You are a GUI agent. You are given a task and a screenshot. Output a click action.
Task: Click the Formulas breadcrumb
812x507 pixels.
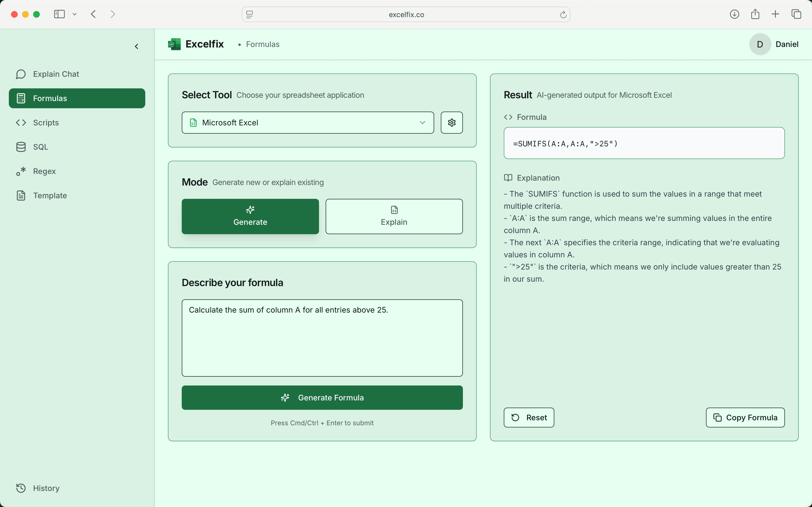point(263,44)
